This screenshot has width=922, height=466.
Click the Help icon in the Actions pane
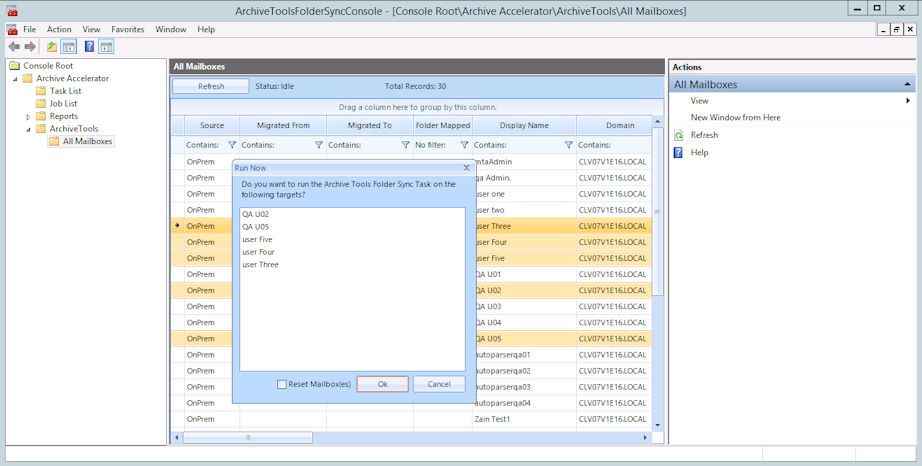click(x=679, y=152)
